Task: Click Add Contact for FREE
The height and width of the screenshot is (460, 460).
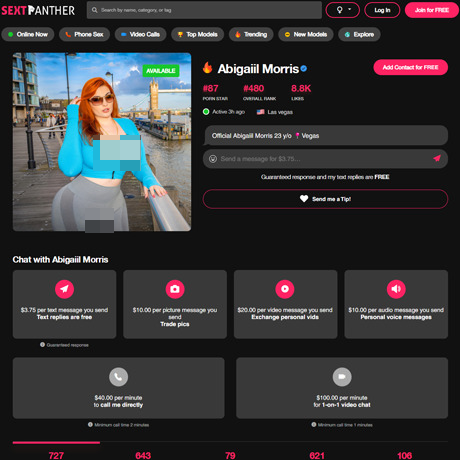Action: point(410,67)
